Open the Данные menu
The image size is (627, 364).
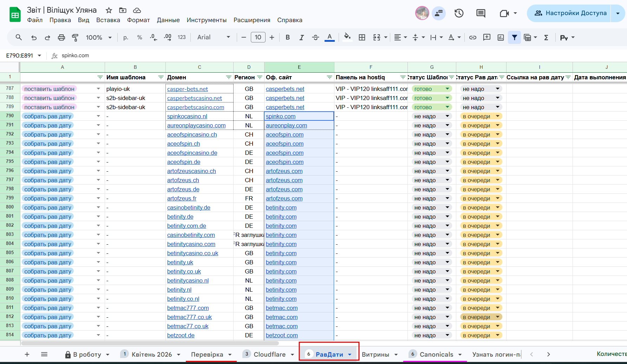pyautogui.click(x=168, y=20)
